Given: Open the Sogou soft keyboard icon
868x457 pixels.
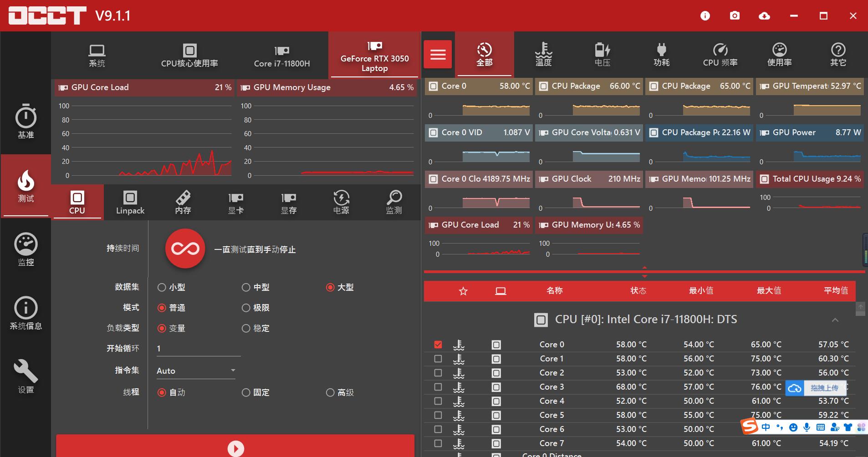Looking at the screenshot, I should coord(821,427).
